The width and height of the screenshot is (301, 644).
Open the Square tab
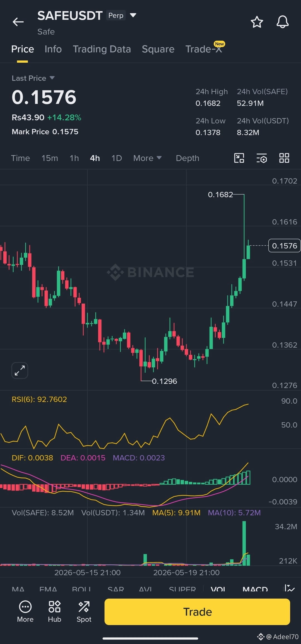point(158,49)
